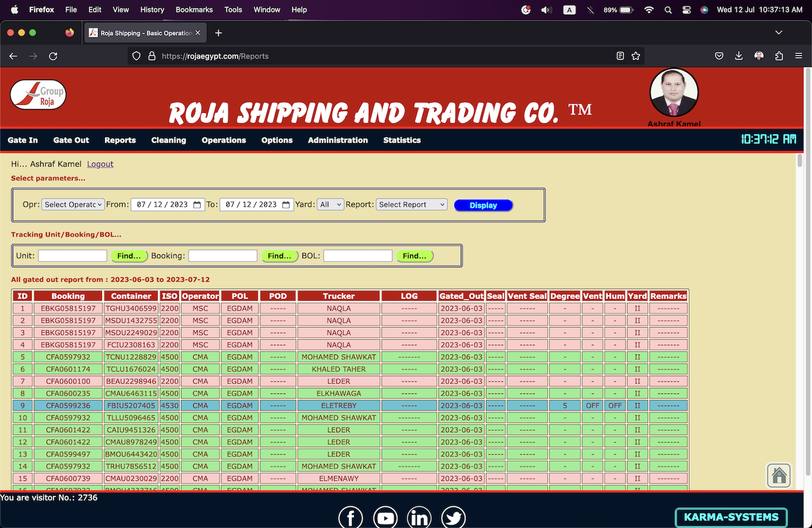Open the YouTube icon in the footer

(x=385, y=518)
